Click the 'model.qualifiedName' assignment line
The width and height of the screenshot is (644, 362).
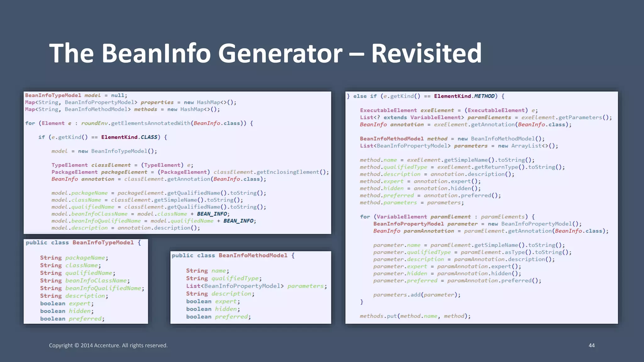pos(159,207)
